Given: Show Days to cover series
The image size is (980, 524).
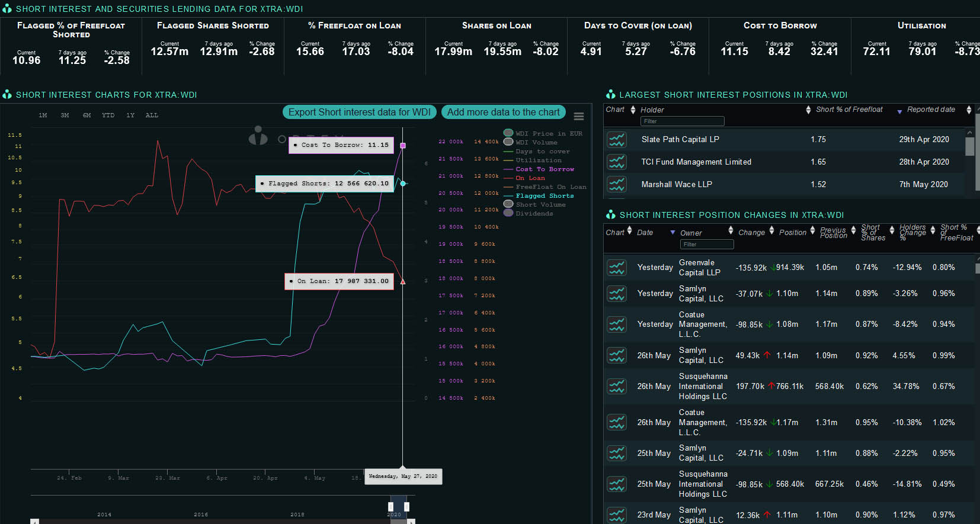Looking at the screenshot, I should (x=537, y=151).
